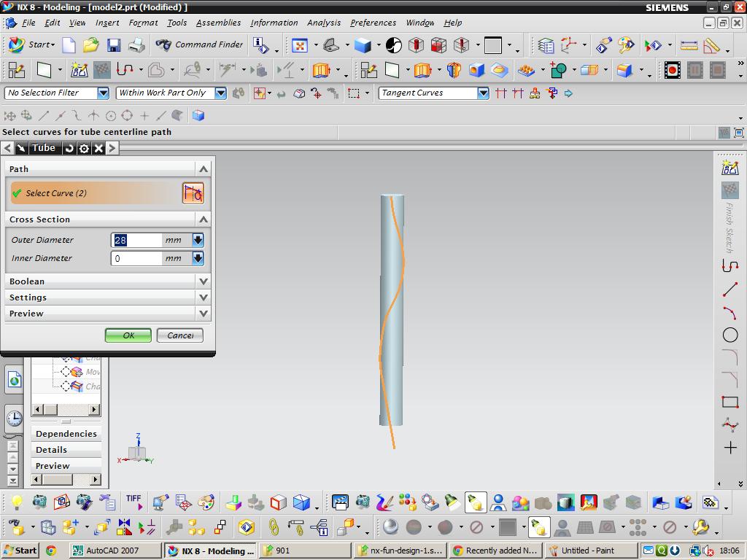The width and height of the screenshot is (747, 560).
Task: Toggle the pin arrow on the Tube dialog
Action: click(21, 148)
